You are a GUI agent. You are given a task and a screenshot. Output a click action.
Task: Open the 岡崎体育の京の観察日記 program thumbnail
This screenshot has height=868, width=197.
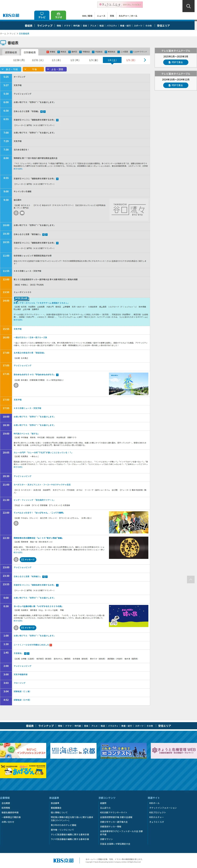tap(129, 548)
